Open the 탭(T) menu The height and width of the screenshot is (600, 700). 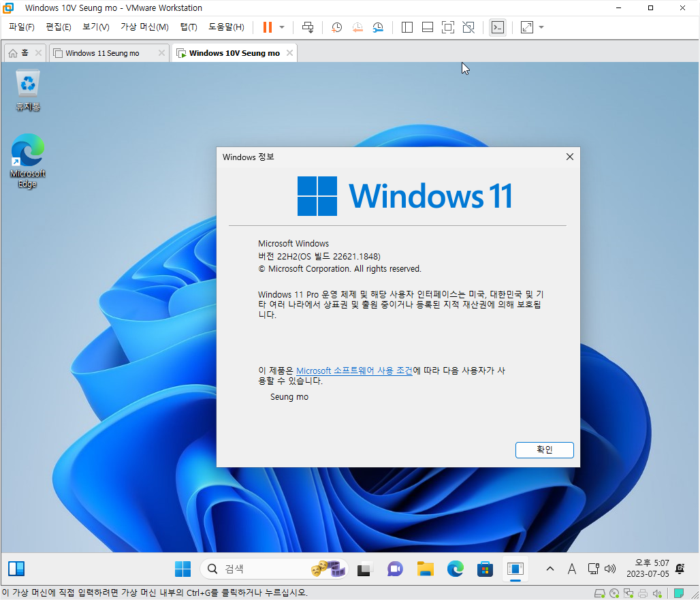(x=189, y=27)
